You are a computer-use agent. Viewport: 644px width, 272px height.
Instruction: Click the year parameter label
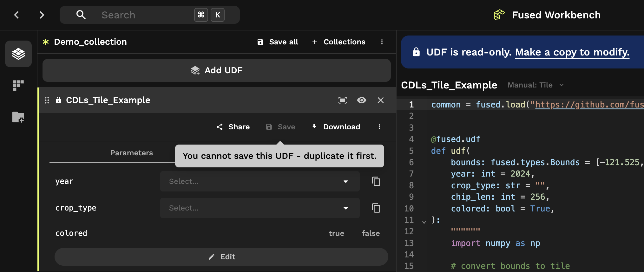(x=64, y=181)
